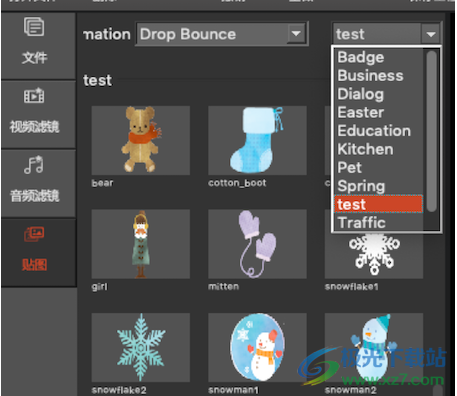Select the snowman2 sticker thumbnail

(x=374, y=348)
